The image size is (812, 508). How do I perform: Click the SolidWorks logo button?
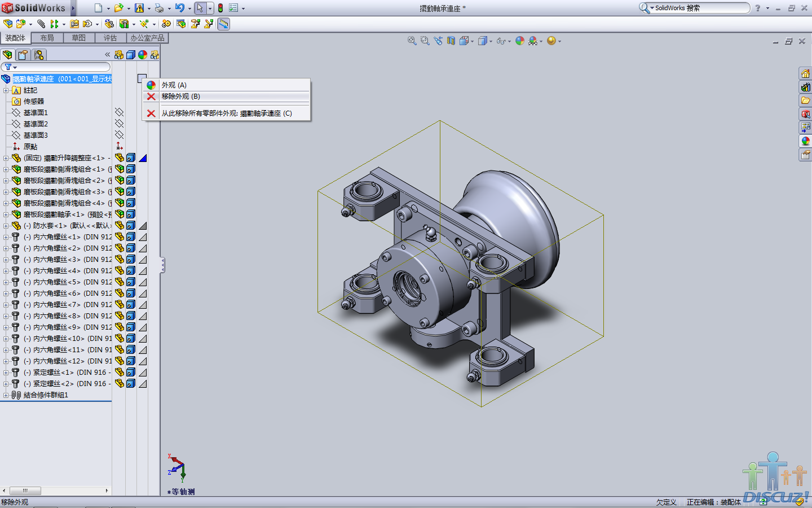[34, 8]
